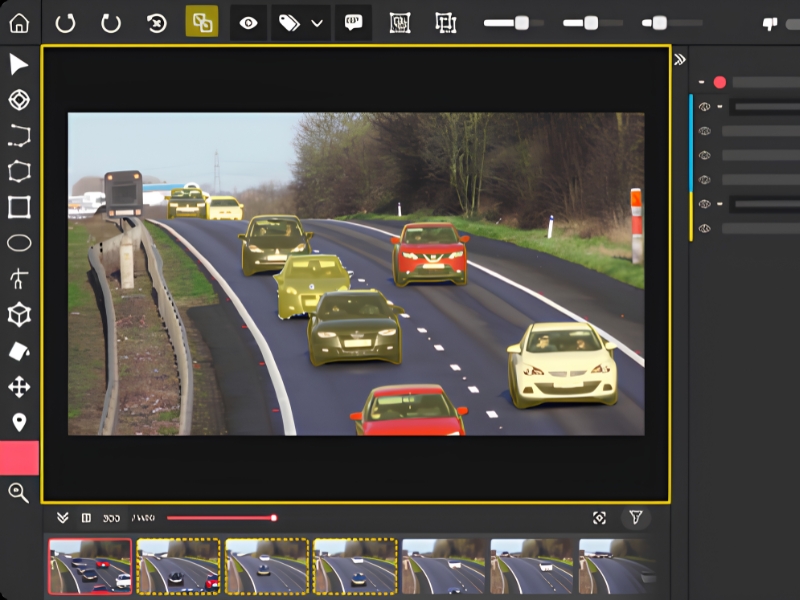The width and height of the screenshot is (800, 600).
Task: Select the zoom magnifier tool
Action: click(18, 493)
